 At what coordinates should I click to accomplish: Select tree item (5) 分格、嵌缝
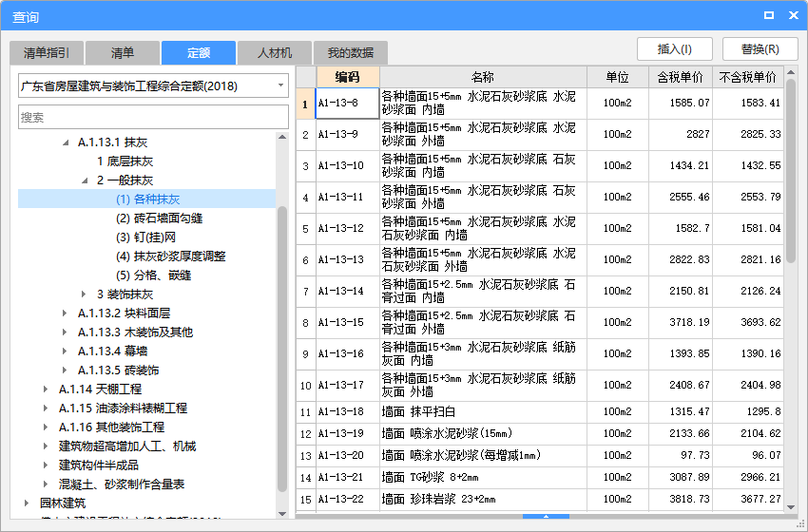(153, 275)
